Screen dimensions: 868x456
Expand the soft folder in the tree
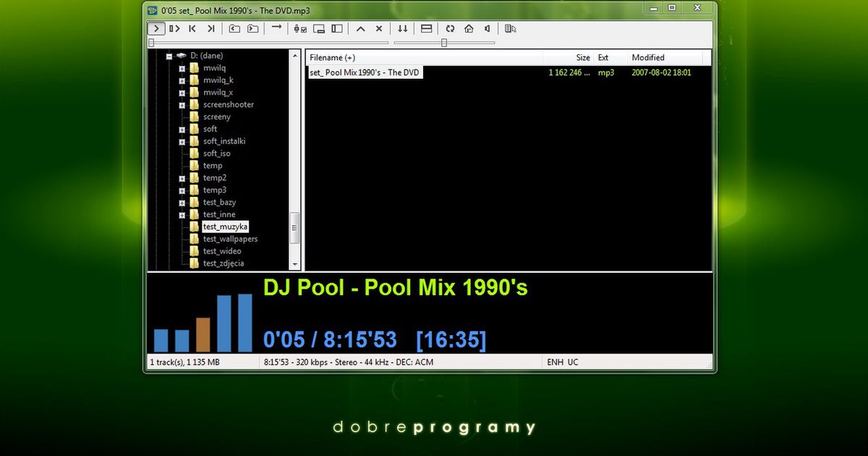pos(183,129)
